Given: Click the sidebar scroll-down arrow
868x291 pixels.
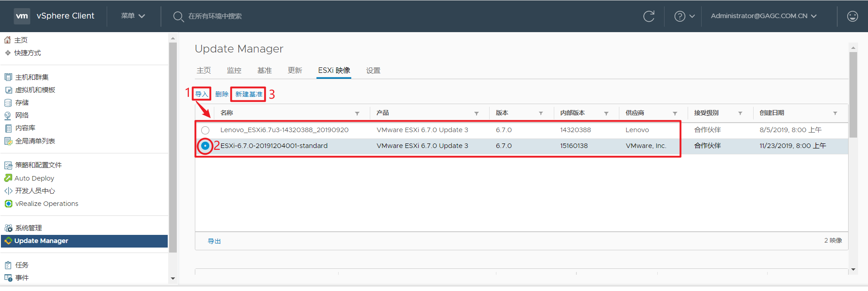Looking at the screenshot, I should 173,279.
